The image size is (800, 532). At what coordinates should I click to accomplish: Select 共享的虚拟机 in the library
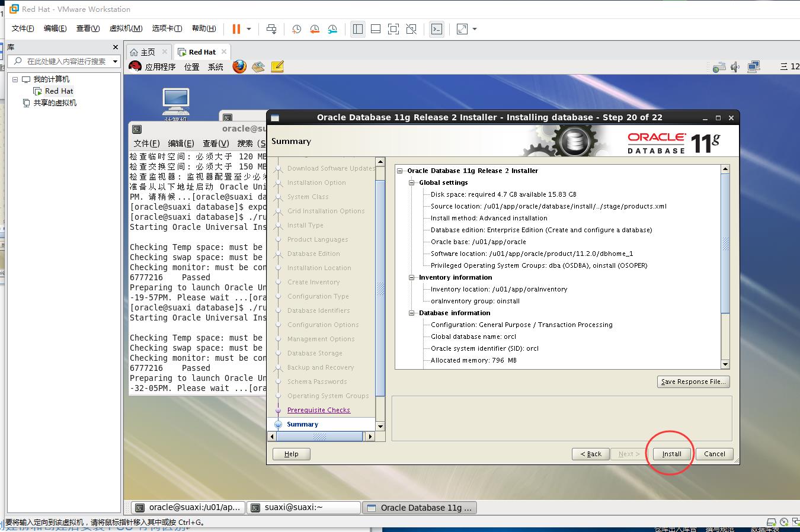[55, 103]
